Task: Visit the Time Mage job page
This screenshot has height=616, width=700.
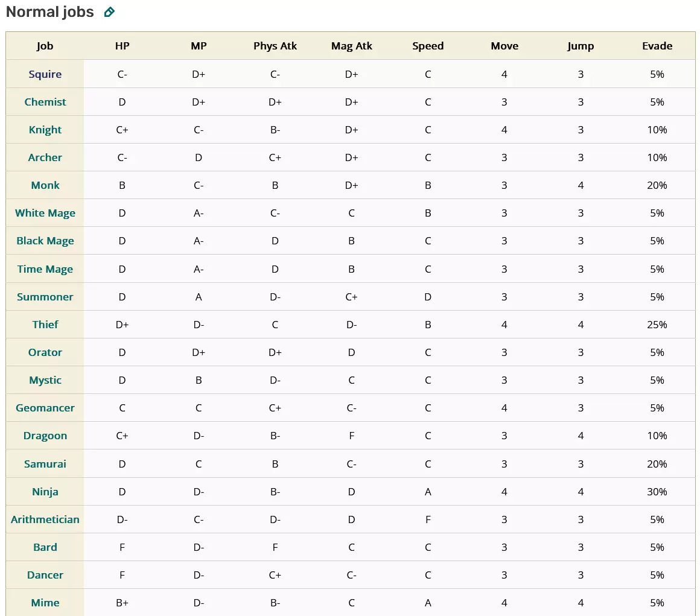Action: point(45,269)
